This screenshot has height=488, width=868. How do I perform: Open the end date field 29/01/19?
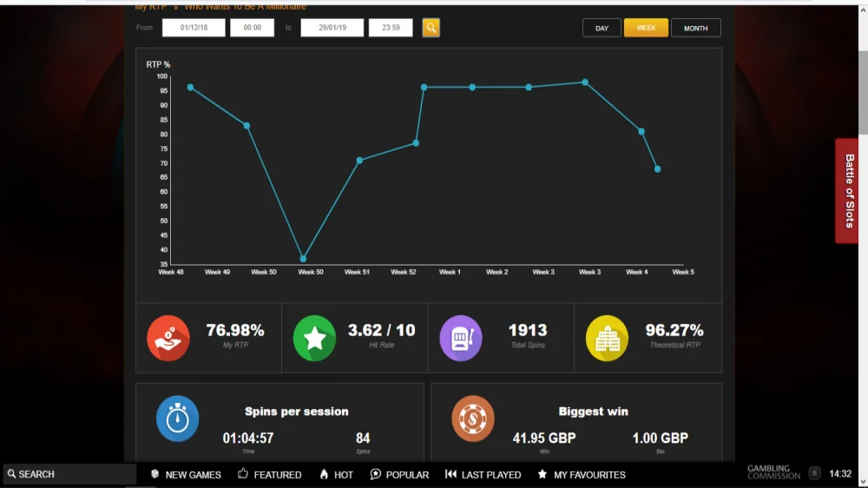pos(332,28)
